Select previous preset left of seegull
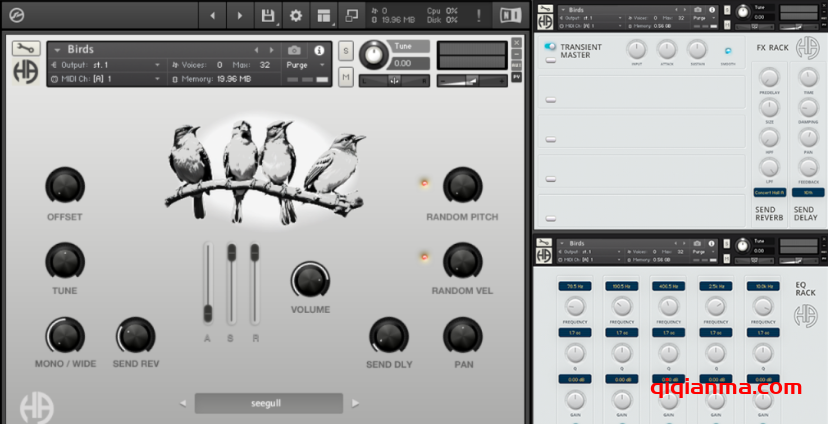This screenshot has height=424, width=828. (x=183, y=403)
